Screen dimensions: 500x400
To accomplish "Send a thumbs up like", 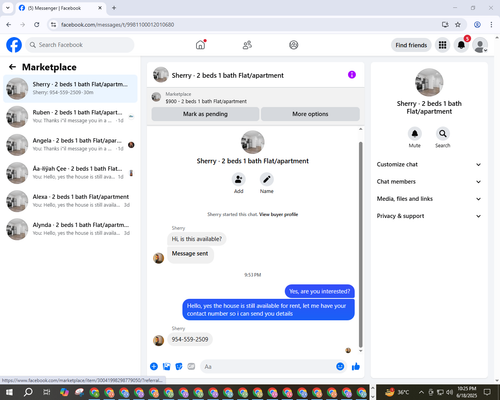I will [x=356, y=367].
